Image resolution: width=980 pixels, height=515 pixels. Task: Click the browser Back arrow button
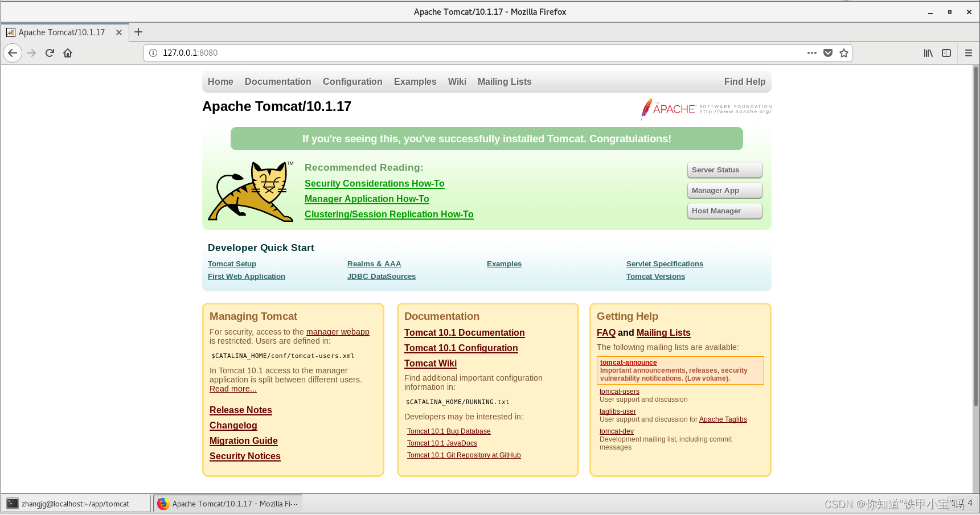[13, 53]
